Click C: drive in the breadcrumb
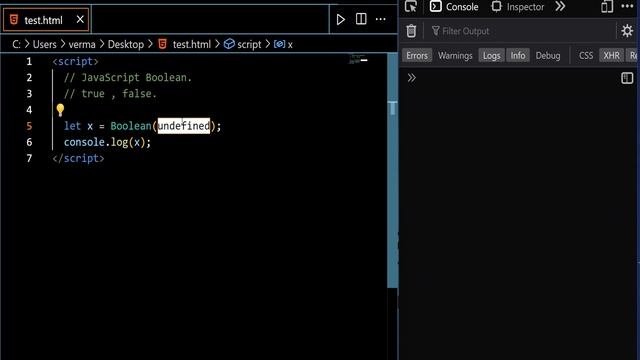Viewport: 640px width, 360px height. [x=16, y=44]
